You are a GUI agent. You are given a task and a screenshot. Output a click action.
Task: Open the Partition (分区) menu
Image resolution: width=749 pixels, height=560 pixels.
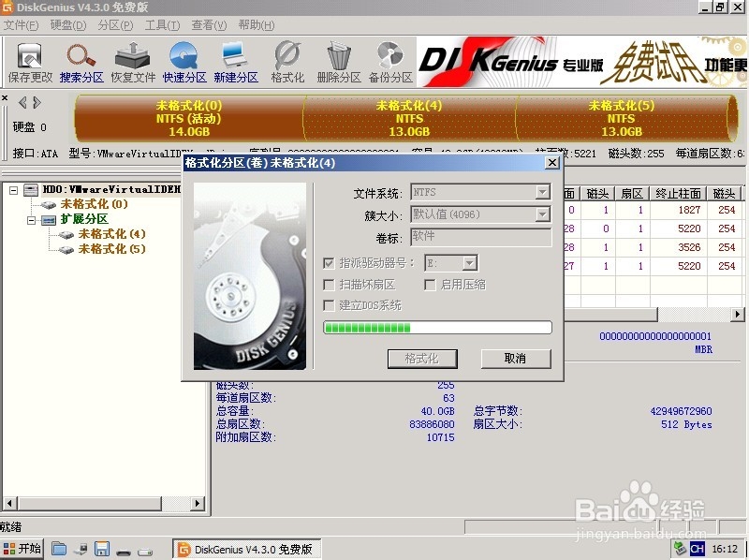point(115,25)
